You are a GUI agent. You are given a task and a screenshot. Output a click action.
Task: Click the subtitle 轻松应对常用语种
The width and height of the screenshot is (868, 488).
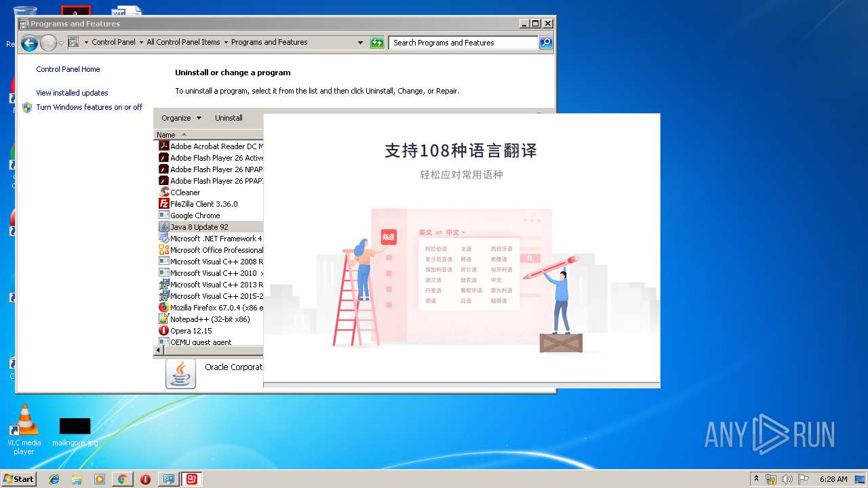(x=461, y=175)
